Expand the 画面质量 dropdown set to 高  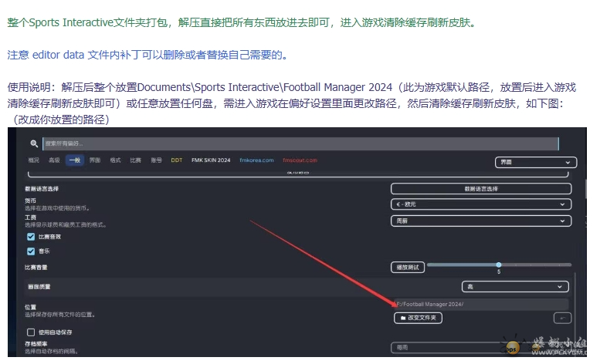[x=517, y=286]
